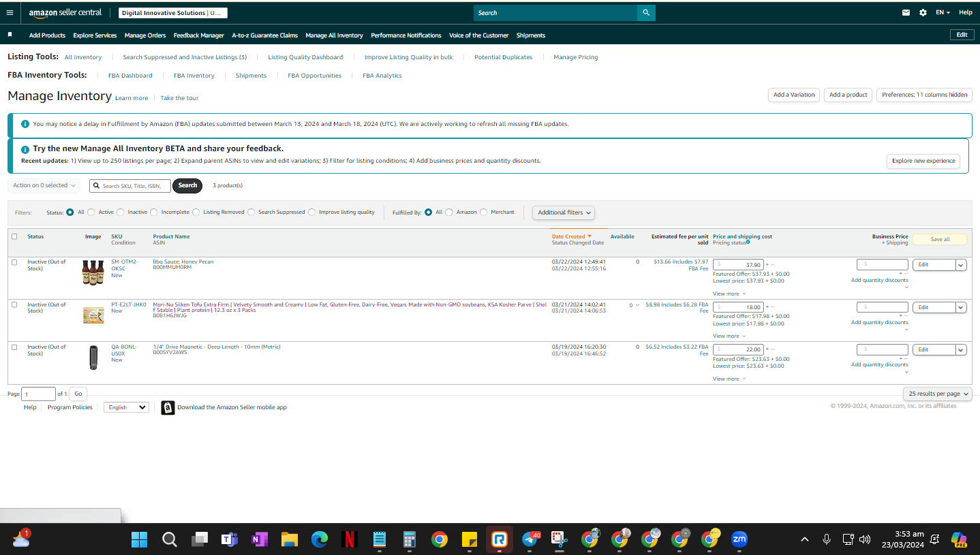Tick the select-all checkbox in table header
This screenshot has height=555, width=980.
point(14,236)
